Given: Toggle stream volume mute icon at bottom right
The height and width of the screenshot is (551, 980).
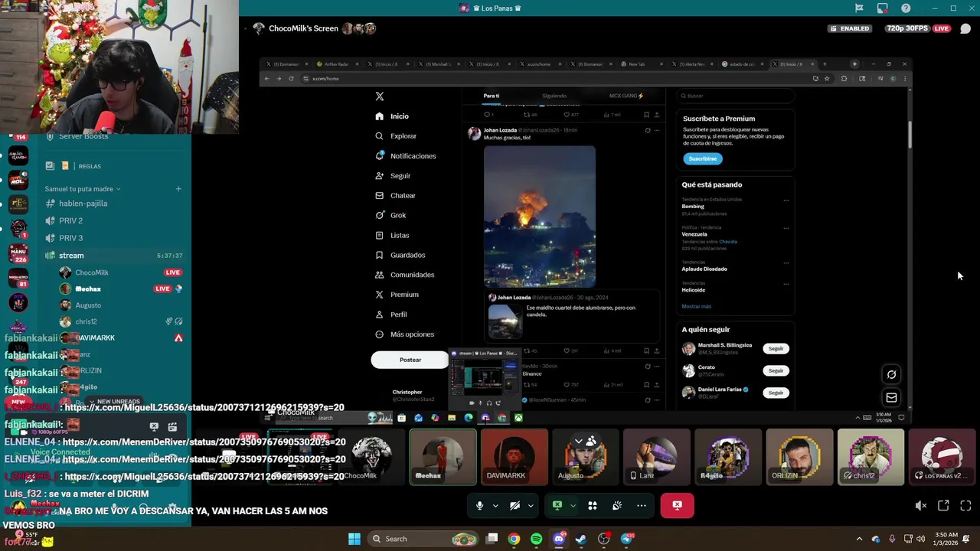Looking at the screenshot, I should (x=921, y=506).
